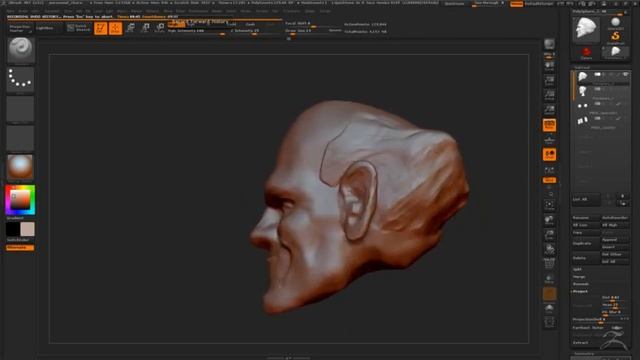Select the black secondary color swatch

(x=13, y=229)
